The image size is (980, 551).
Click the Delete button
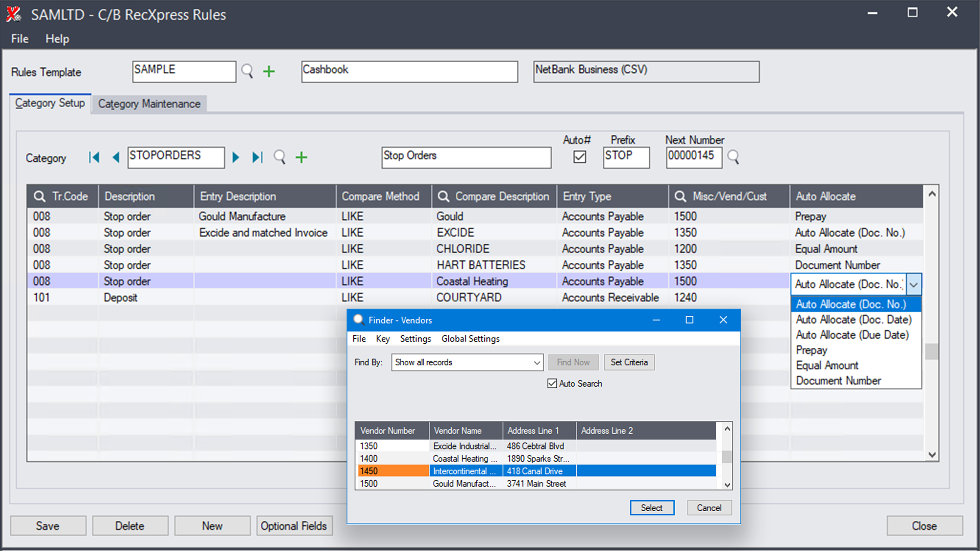(130, 525)
